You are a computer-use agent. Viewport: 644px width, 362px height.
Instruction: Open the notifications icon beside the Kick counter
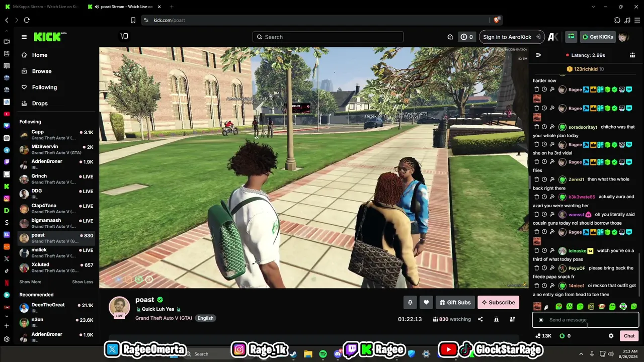click(x=450, y=37)
